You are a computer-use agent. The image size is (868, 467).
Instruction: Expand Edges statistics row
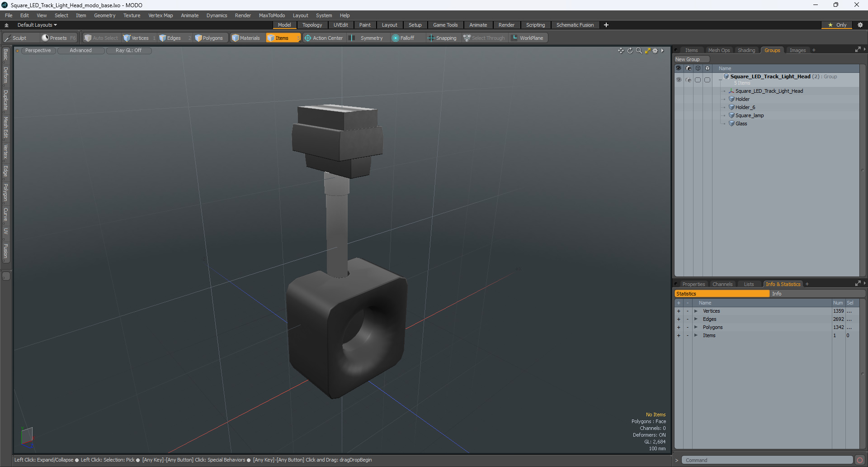pos(696,319)
